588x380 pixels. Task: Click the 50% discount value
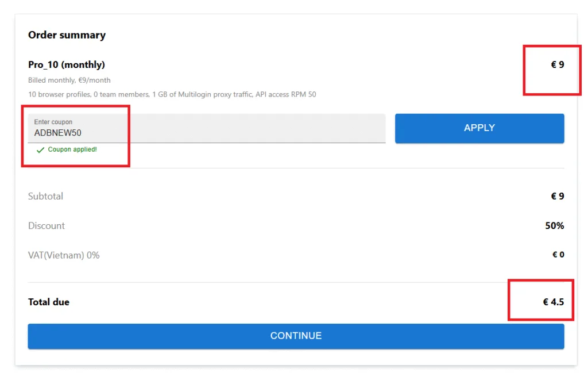coord(554,226)
